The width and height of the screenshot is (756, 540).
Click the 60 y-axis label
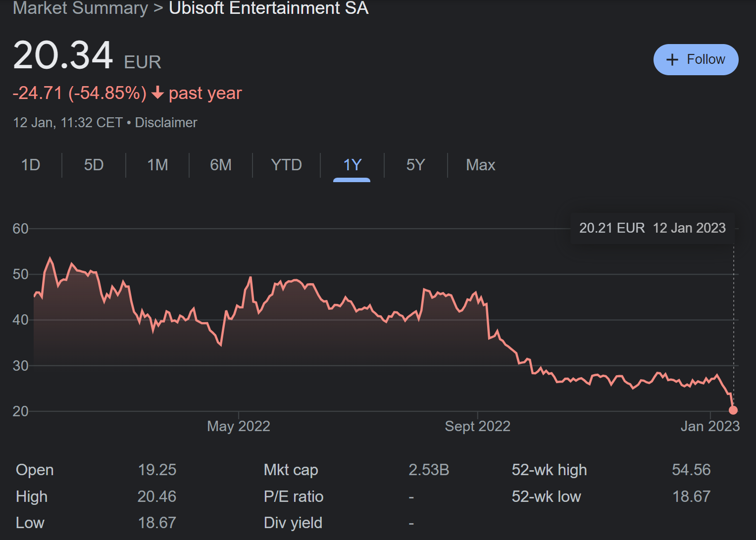click(21, 229)
